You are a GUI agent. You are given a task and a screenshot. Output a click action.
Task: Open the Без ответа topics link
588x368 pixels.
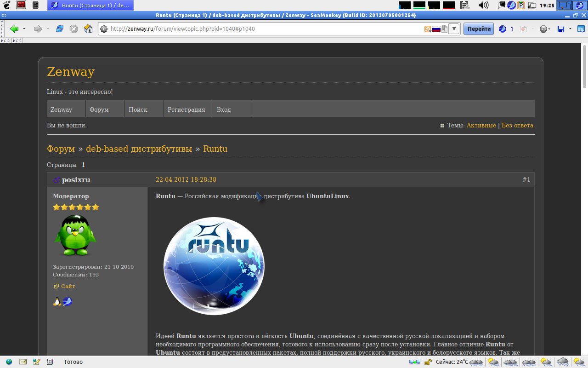(x=517, y=125)
